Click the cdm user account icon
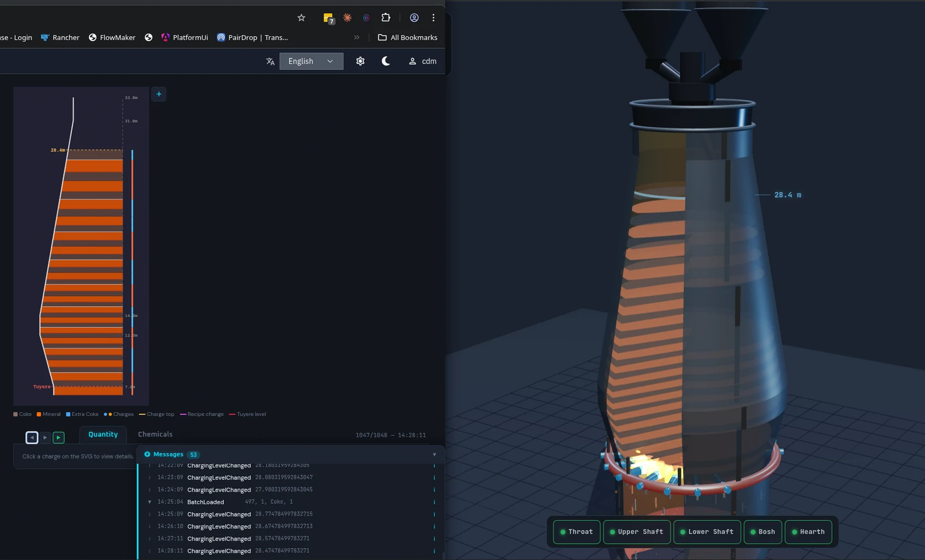Screen dimensions: 925x560 pyautogui.click(x=412, y=61)
